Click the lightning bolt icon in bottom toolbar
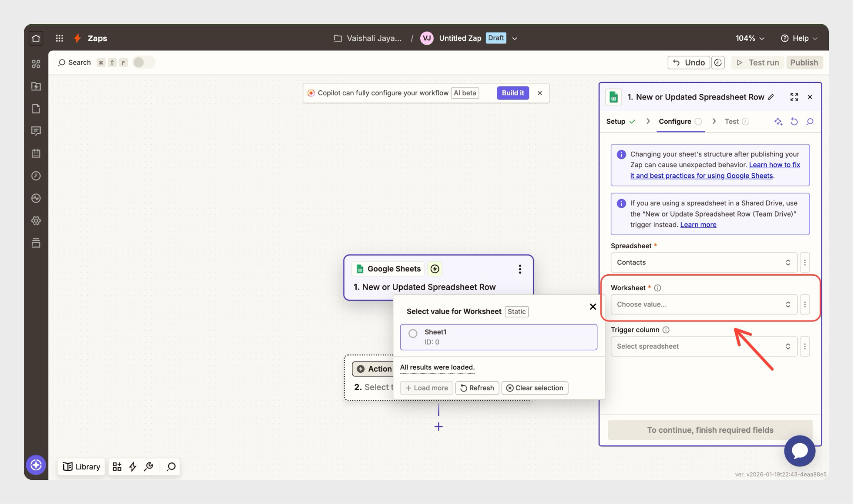 [133, 467]
